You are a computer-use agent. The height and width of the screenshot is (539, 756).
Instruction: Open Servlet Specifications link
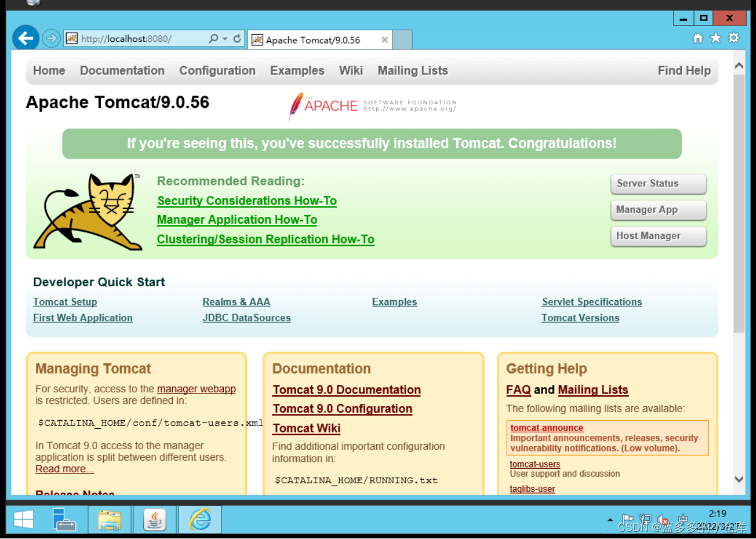pyautogui.click(x=592, y=301)
